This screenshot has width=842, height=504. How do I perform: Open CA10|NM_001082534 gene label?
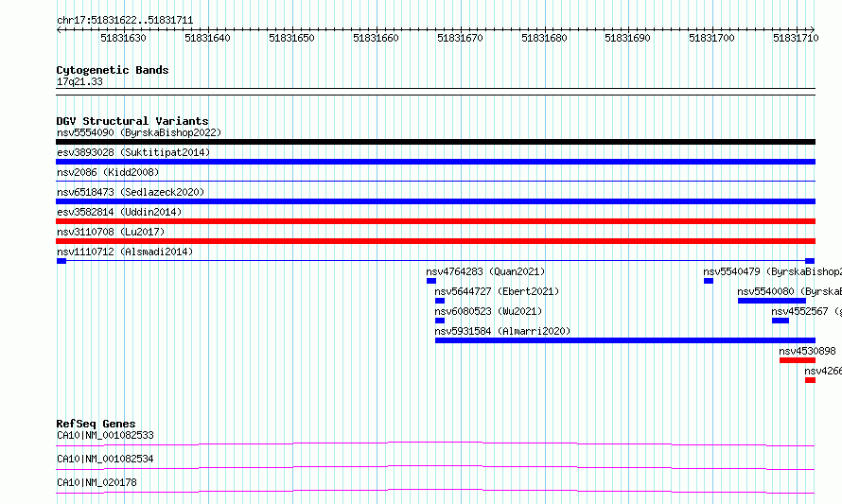105,459
